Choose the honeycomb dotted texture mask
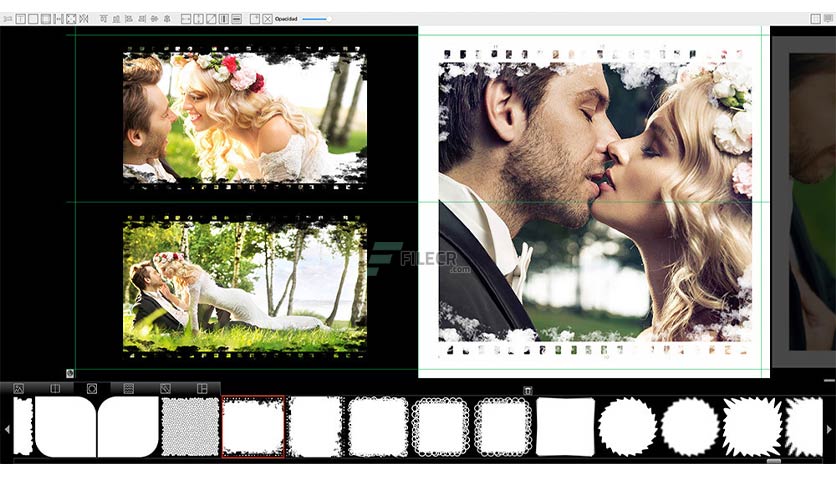This screenshot has height=484, width=836. [x=190, y=427]
